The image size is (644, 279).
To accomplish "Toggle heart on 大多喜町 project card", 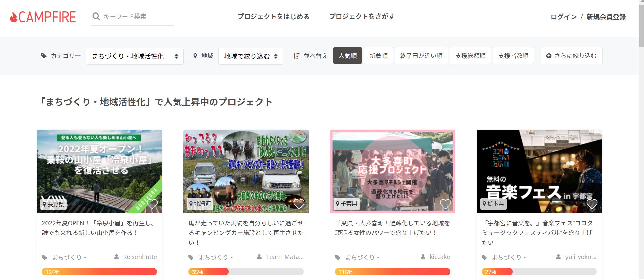I will point(446,204).
